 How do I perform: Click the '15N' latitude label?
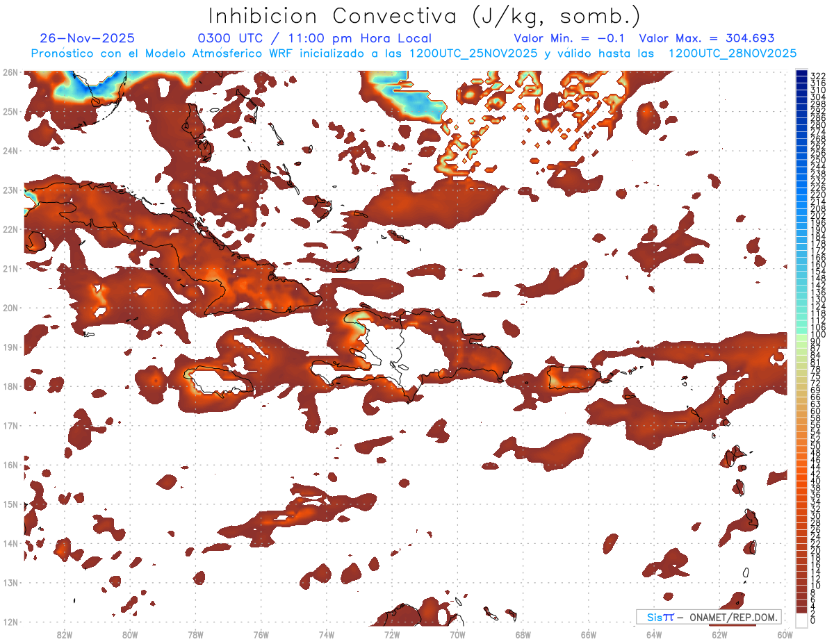(x=10, y=504)
